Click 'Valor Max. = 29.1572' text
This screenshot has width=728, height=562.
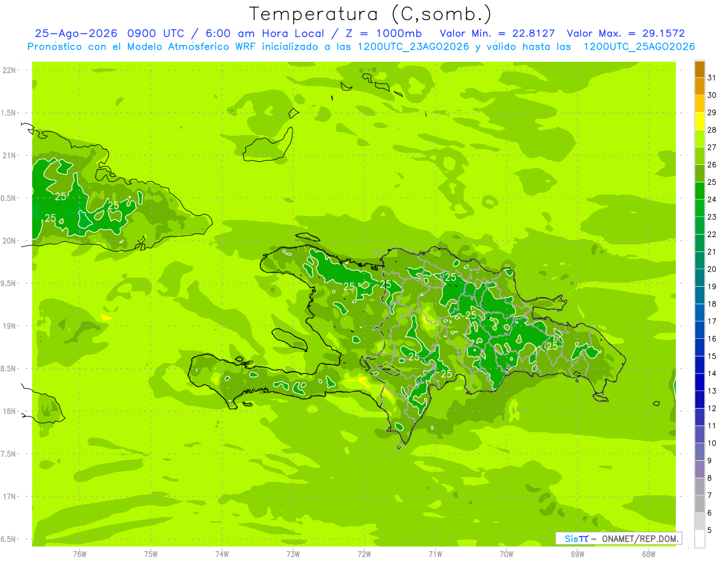[x=626, y=33]
